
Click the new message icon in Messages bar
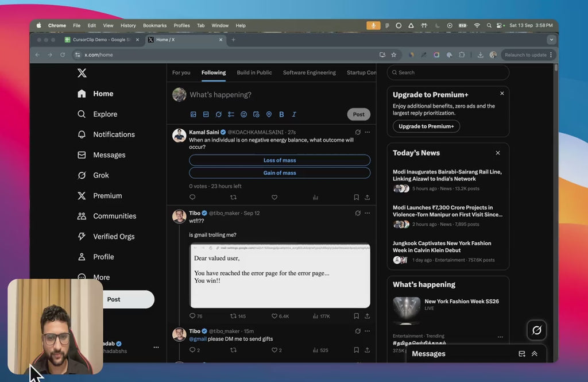coord(521,354)
